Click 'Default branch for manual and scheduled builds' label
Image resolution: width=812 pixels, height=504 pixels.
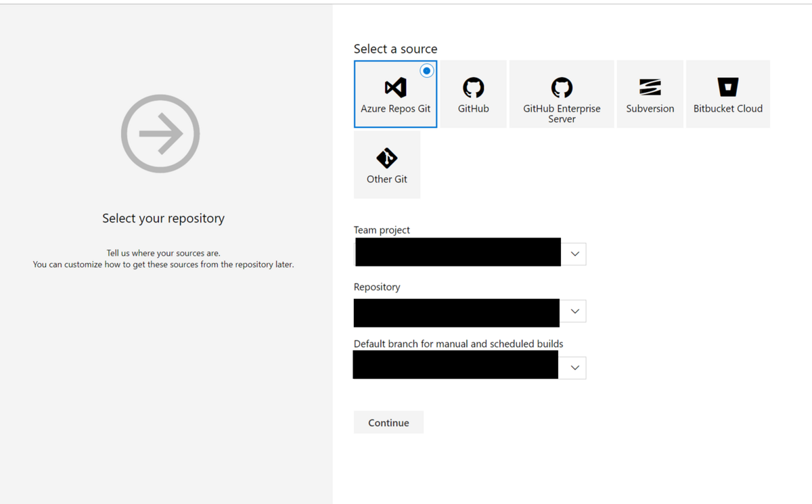pyautogui.click(x=458, y=344)
